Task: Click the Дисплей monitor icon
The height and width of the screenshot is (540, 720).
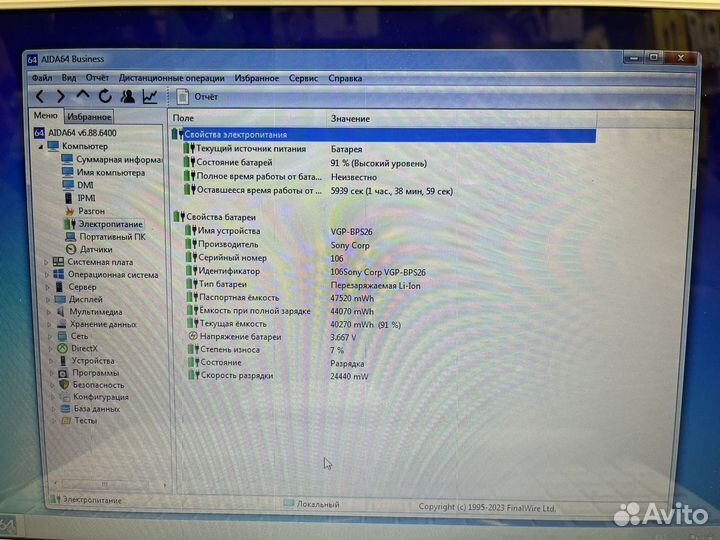Action: click(x=60, y=299)
